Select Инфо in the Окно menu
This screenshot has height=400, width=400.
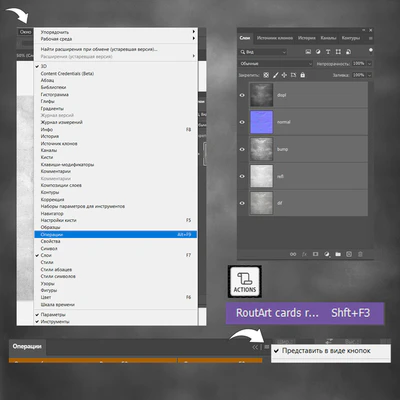pyautogui.click(x=116, y=129)
